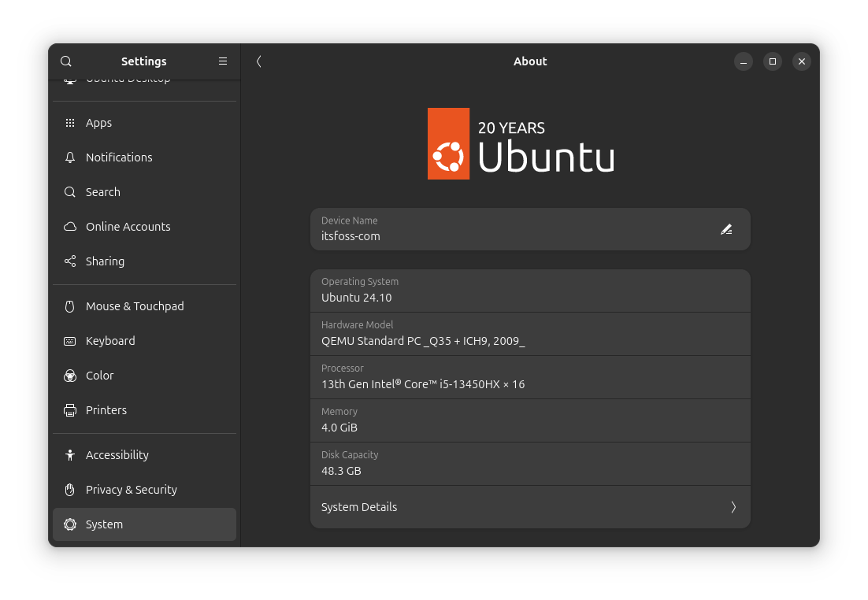Viewport: 868px width, 600px height.
Task: Open Accessibility settings
Action: coord(117,455)
